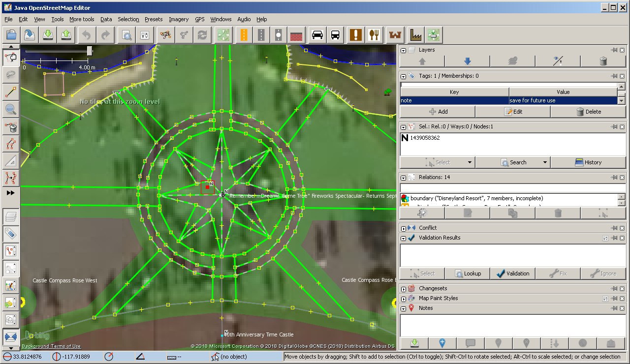Collapse the Selection panel
The width and height of the screenshot is (630, 364).
pos(403,127)
